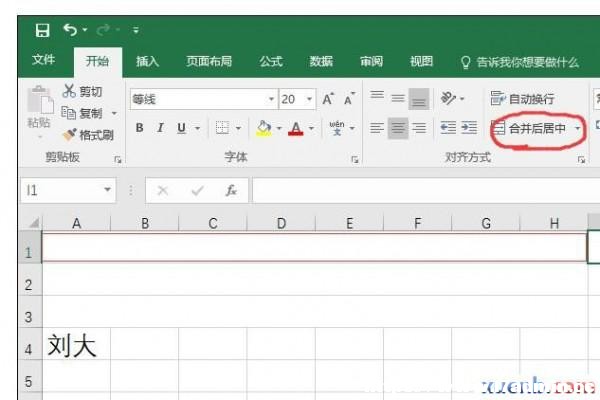The image size is (600, 400).
Task: Open the font size dropdown arrow
Action: coord(309,99)
